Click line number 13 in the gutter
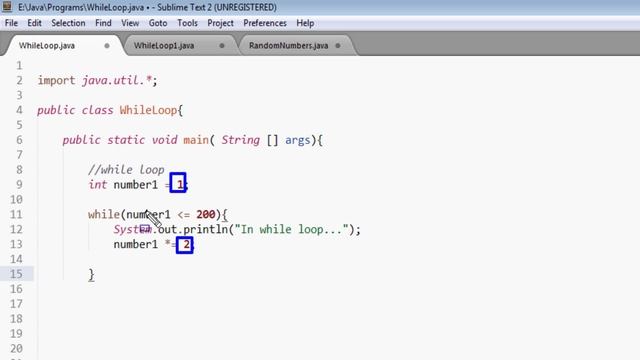This screenshot has height=360, width=640. [x=16, y=244]
